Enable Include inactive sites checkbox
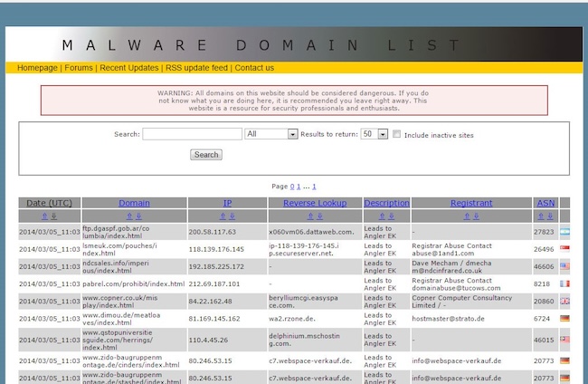Image resolution: width=588 pixels, height=384 pixels. click(x=396, y=134)
